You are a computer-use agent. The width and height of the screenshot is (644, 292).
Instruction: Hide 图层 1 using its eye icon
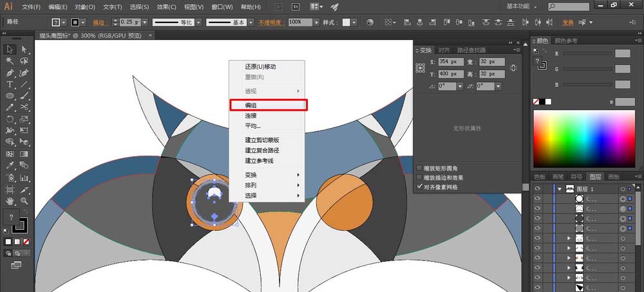[537, 188]
